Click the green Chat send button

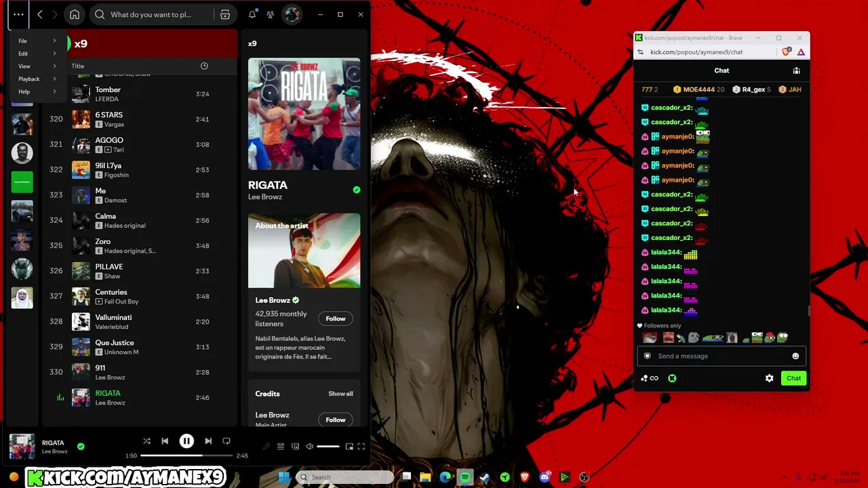coord(793,378)
